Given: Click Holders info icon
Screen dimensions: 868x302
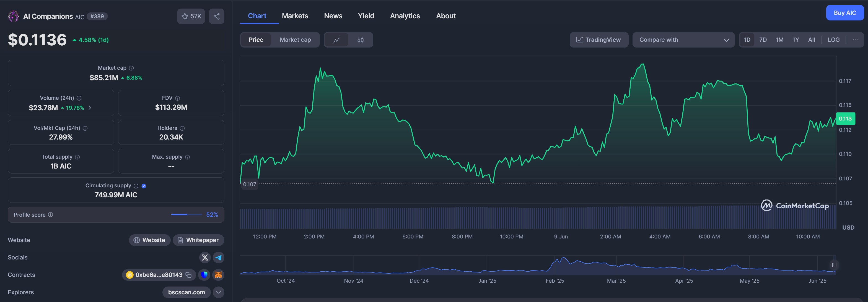Looking at the screenshot, I should [182, 128].
